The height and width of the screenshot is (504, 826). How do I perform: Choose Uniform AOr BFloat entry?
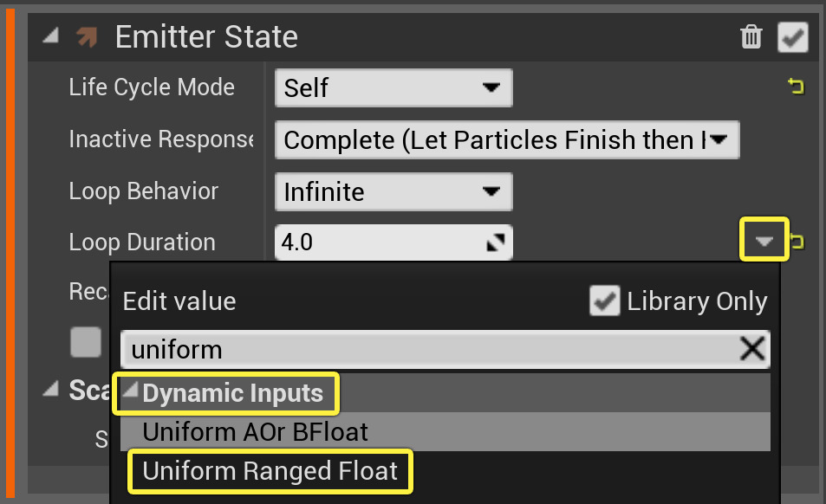click(x=255, y=431)
